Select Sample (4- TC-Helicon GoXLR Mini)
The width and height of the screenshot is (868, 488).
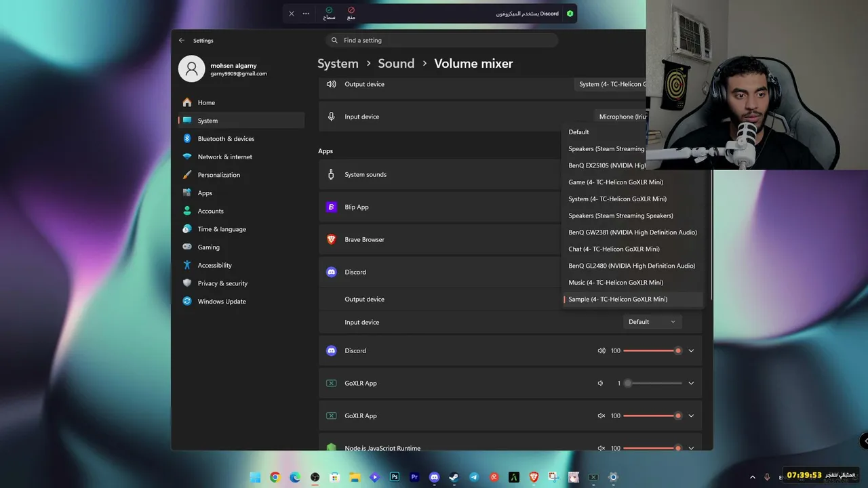[x=633, y=299]
